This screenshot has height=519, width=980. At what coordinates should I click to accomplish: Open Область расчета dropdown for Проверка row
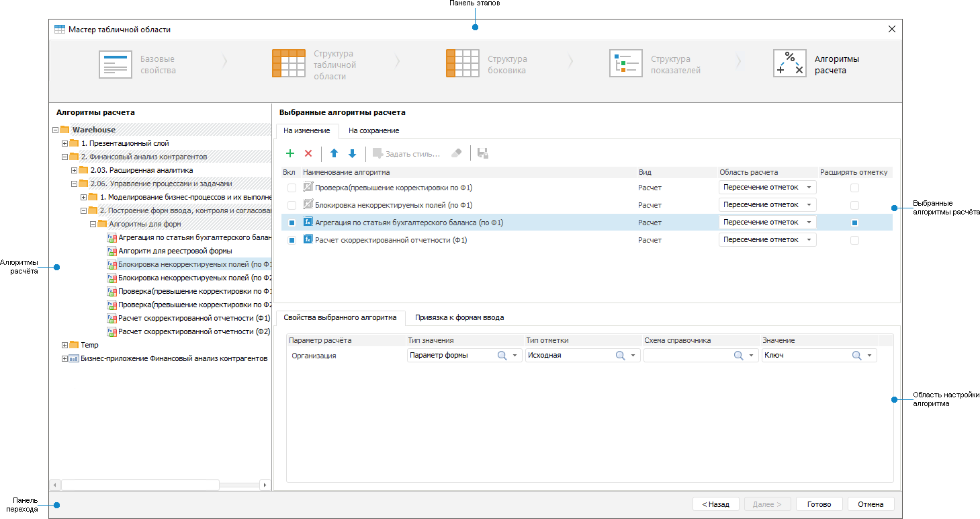tap(809, 188)
